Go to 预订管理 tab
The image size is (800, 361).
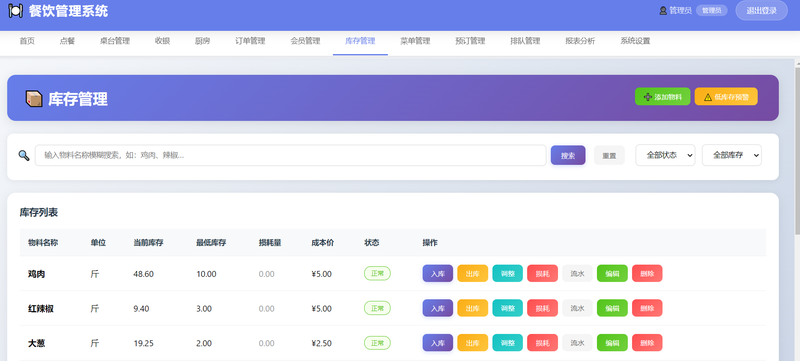[x=470, y=41]
